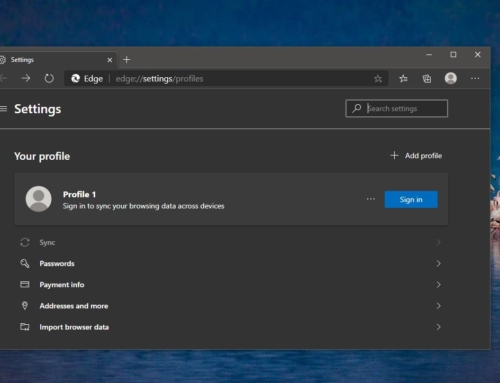Click Sign in to sync description text
This screenshot has width=500, height=383.
(143, 206)
